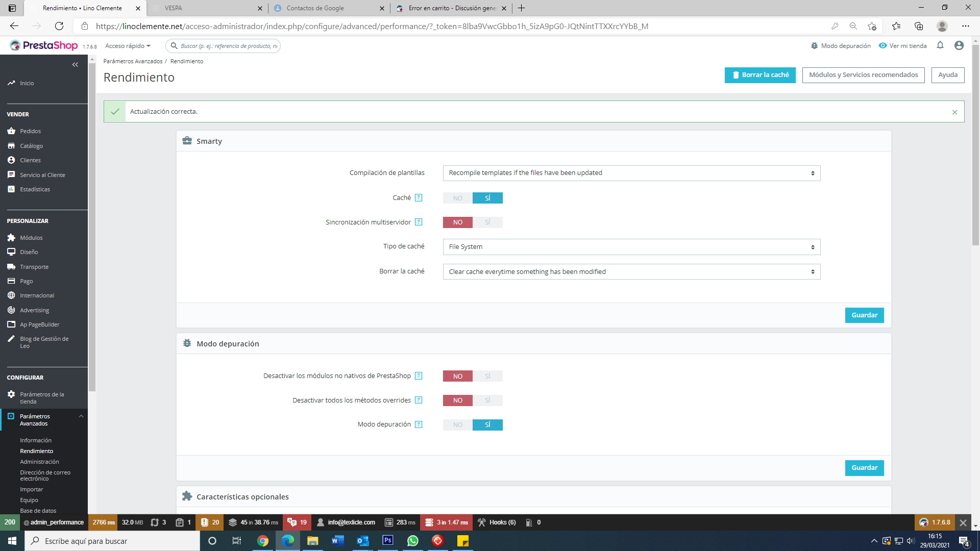Open Compilación de plantillas dropdown
The height and width of the screenshot is (551, 980).
[x=631, y=173]
